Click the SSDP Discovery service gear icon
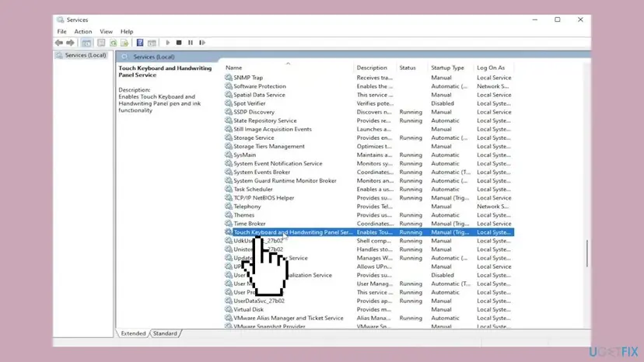 229,112
